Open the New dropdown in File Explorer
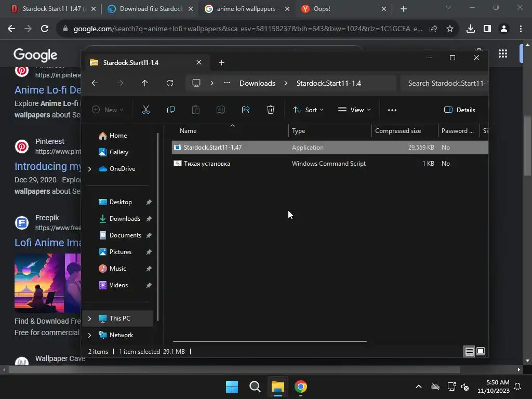This screenshot has height=399, width=532. 108,110
